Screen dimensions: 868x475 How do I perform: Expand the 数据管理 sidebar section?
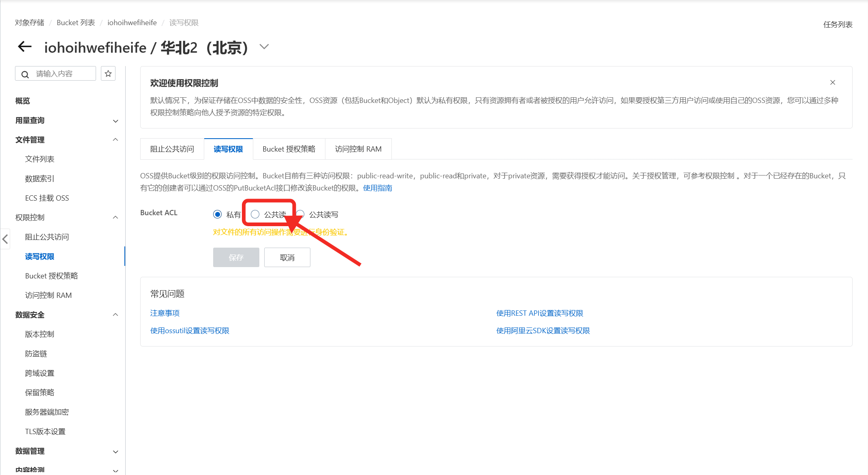[x=115, y=451]
